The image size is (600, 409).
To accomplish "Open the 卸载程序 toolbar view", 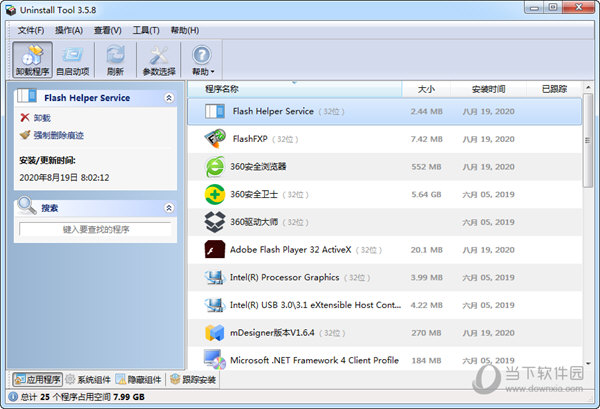I will coord(33,60).
